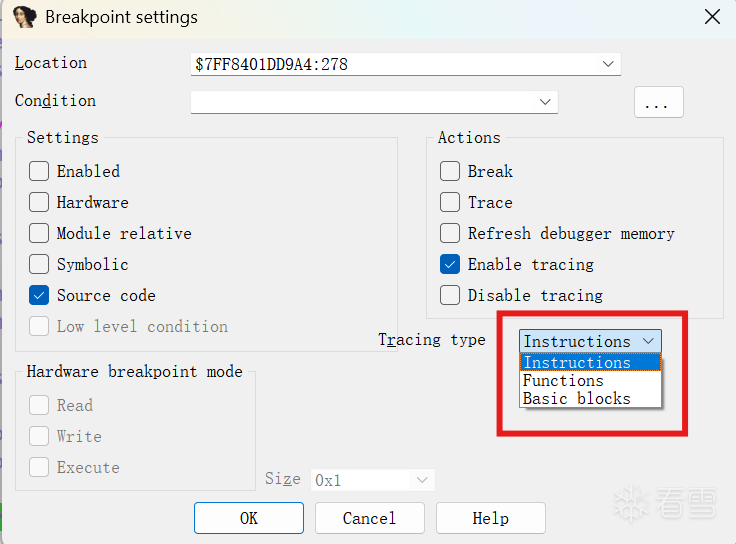Choose Basic blocks tracing type

(576, 398)
